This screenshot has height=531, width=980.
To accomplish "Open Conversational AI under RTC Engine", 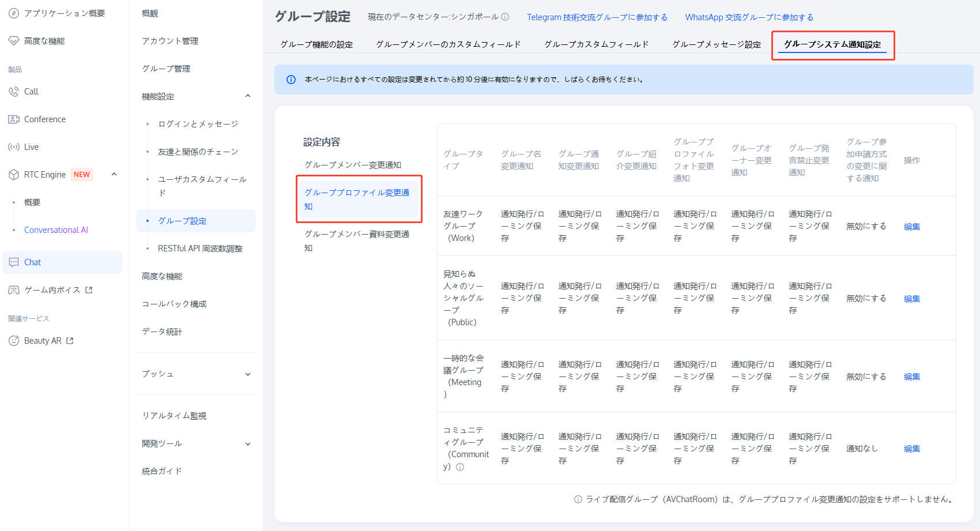I will (x=56, y=230).
